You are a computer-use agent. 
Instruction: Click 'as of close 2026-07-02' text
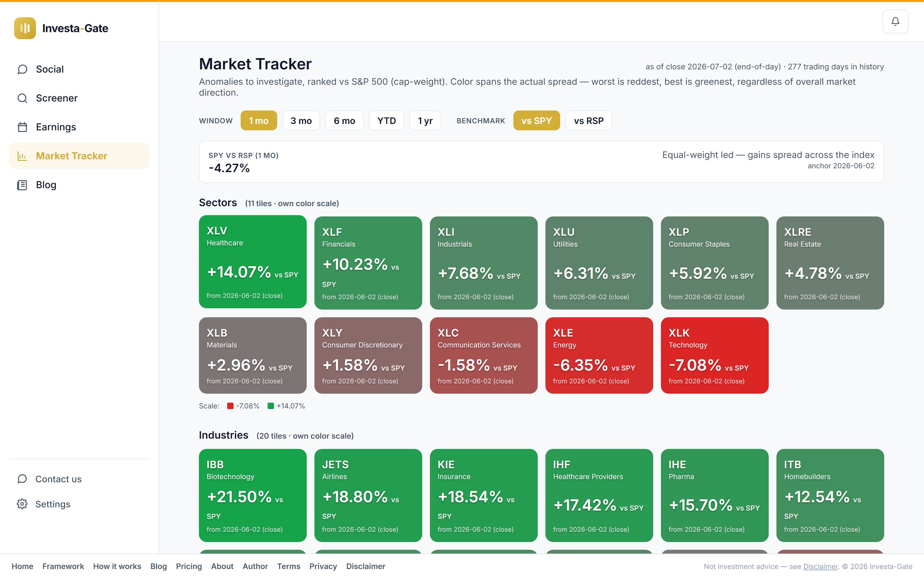click(689, 66)
